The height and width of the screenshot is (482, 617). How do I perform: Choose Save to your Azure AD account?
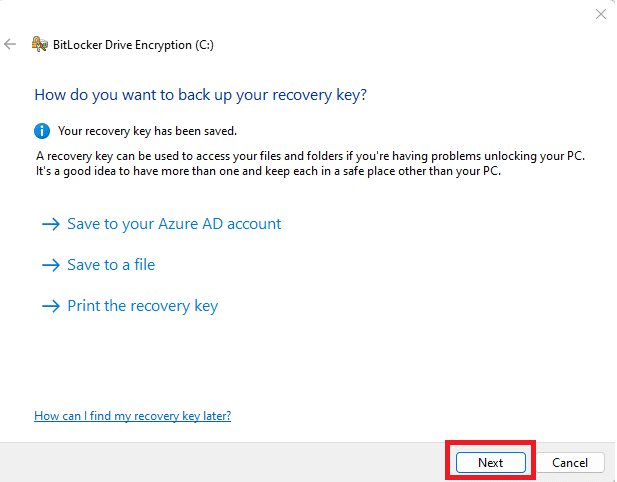pyautogui.click(x=174, y=224)
